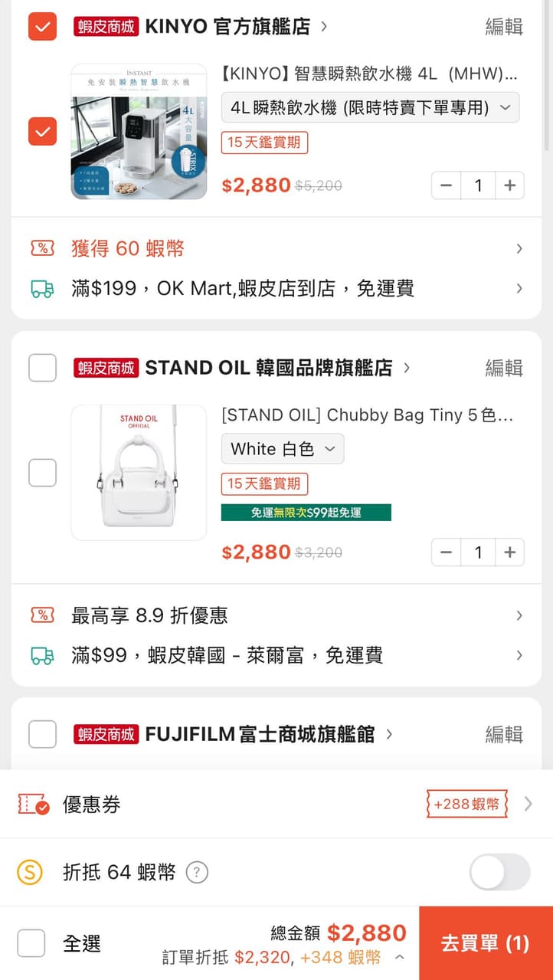Image resolution: width=553 pixels, height=980 pixels.
Task: Open the KINYO water dispenser product thumbnail
Action: point(139,132)
